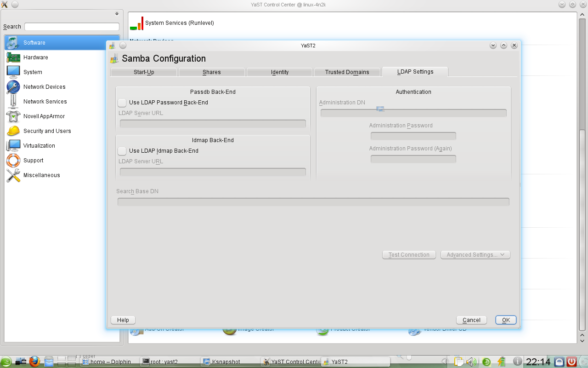
Task: Click the red power leave button
Action: coord(571,362)
